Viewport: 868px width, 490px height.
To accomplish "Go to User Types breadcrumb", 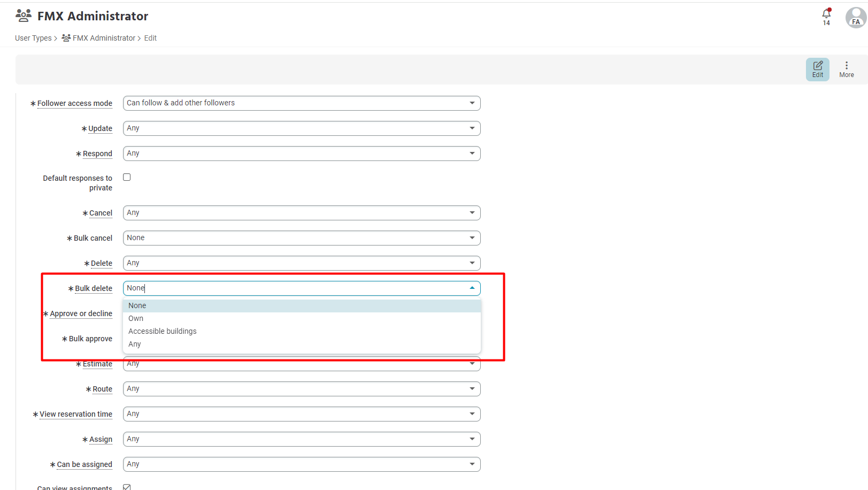I will click(x=33, y=38).
